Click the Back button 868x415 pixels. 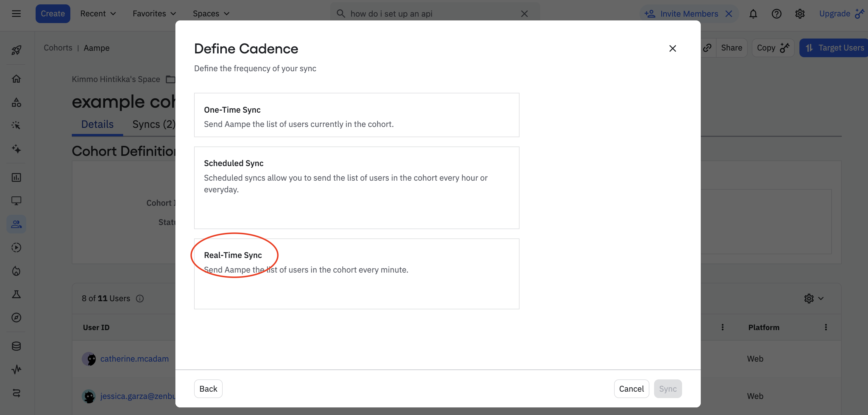208,388
